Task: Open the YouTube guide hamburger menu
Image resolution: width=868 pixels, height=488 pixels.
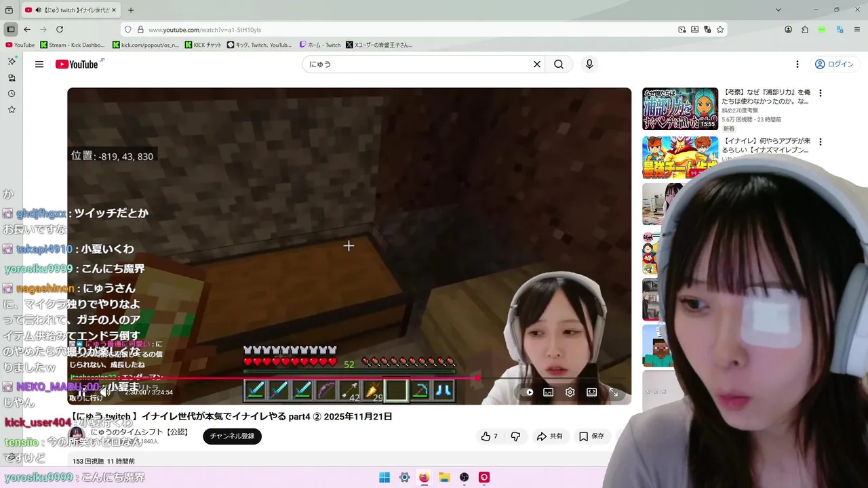Action: [x=39, y=64]
